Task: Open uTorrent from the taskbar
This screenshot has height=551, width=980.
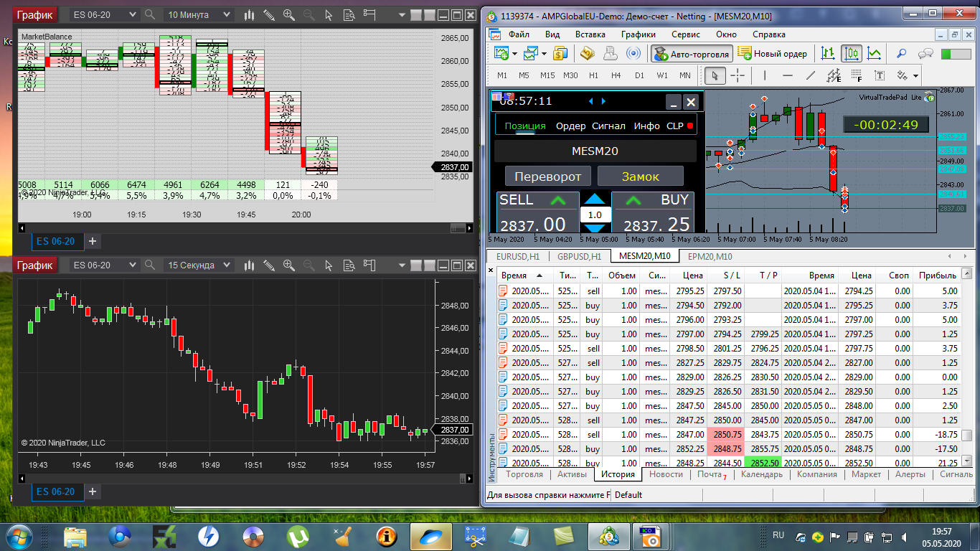Action: (x=298, y=536)
